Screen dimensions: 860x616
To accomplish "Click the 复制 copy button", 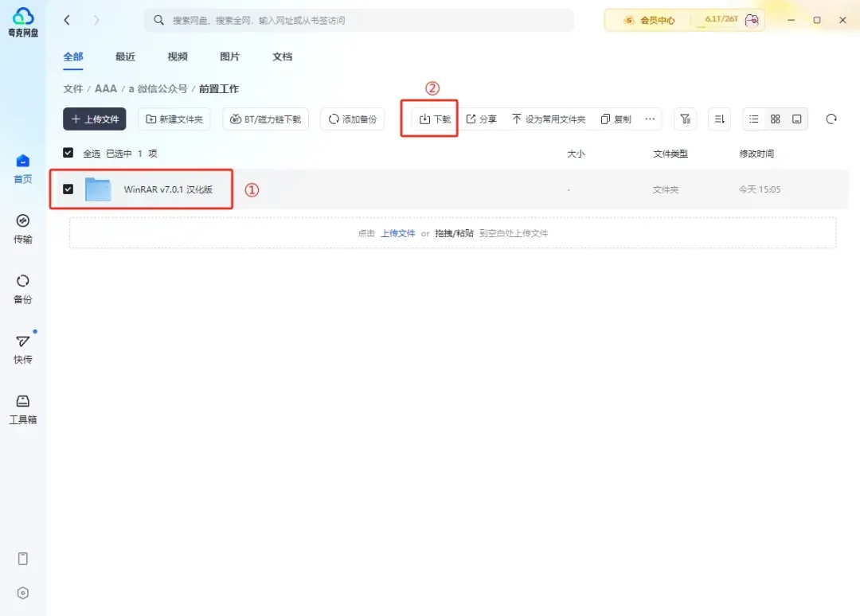I will pos(616,119).
